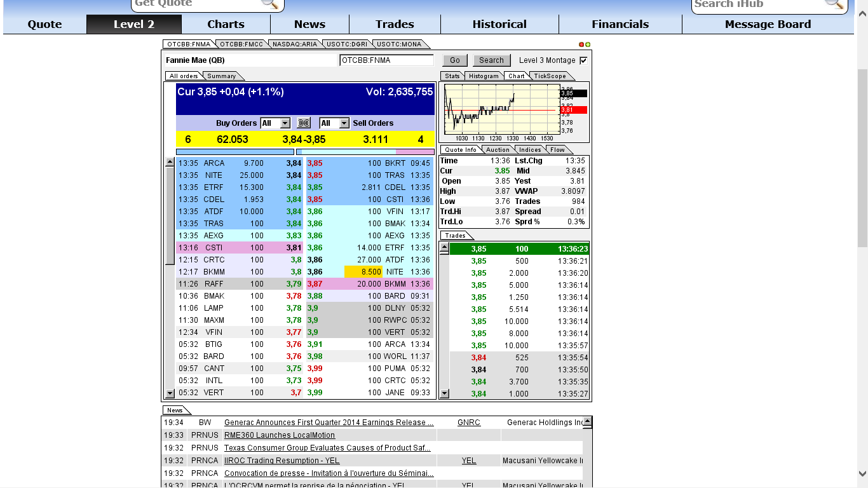Open the Texas Consumer Group headline
868x488 pixels.
(x=327, y=448)
